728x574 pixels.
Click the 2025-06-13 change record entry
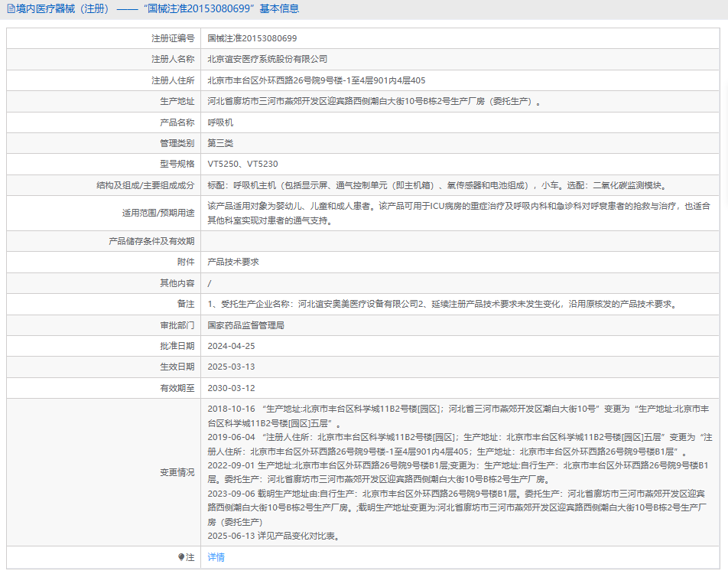(x=273, y=536)
